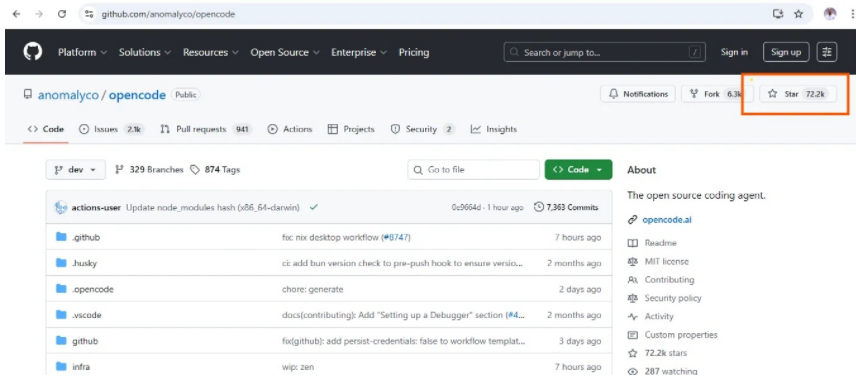Switch to the Pull requests tab
Viewport: 856px width, 389px height.
pos(205,129)
